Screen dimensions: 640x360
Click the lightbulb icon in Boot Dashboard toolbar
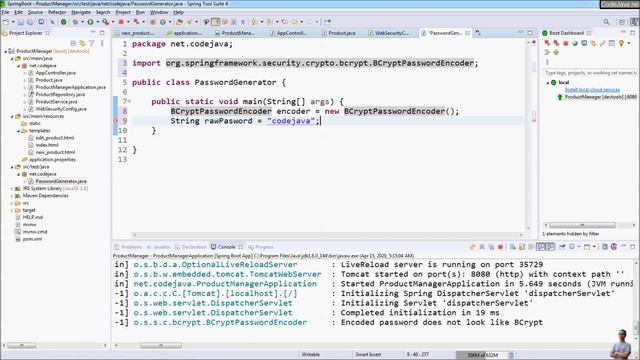tap(621, 43)
